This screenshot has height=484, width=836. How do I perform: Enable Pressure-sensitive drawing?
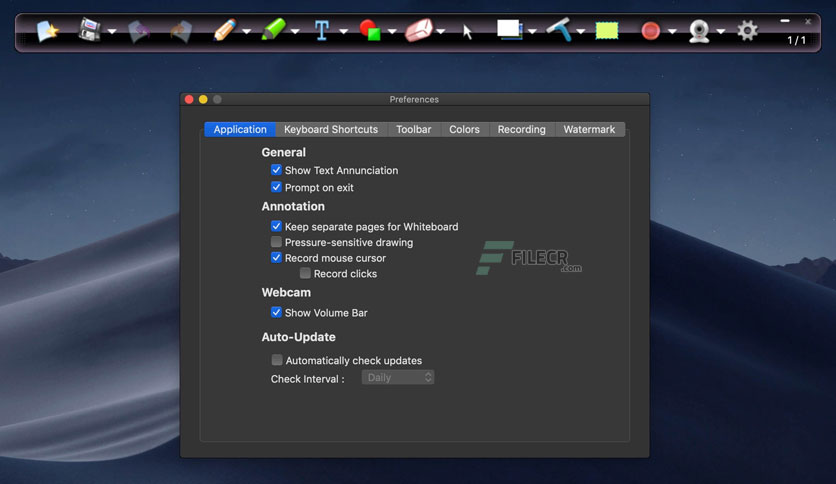coord(276,242)
